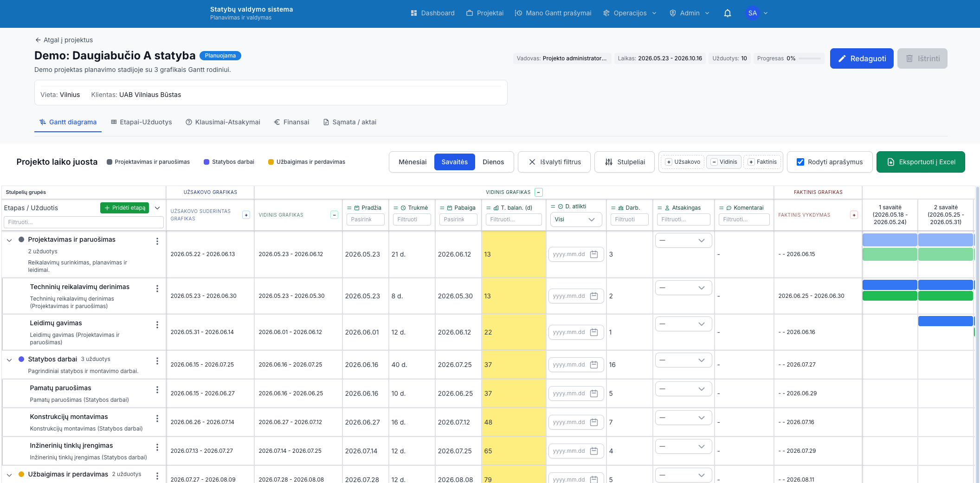Viewport: 980px width, 483px height.
Task: Toggle Rodyti aprašymus checkbox
Action: tap(800, 162)
